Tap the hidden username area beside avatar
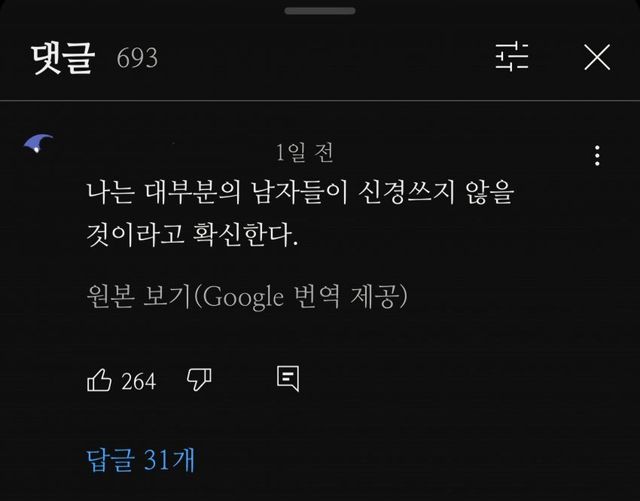The height and width of the screenshot is (501, 640). click(178, 153)
